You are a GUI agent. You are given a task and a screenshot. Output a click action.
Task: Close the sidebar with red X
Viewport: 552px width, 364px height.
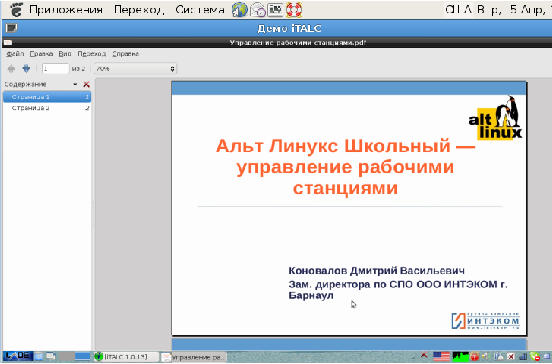click(86, 84)
